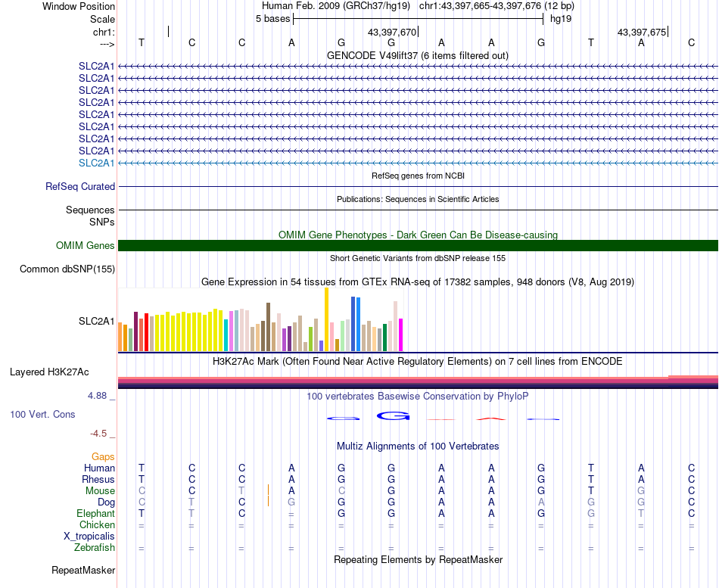Viewport: 719px width, 588px height.
Task: Select the Rhesus alignment row label
Action: click(98, 480)
